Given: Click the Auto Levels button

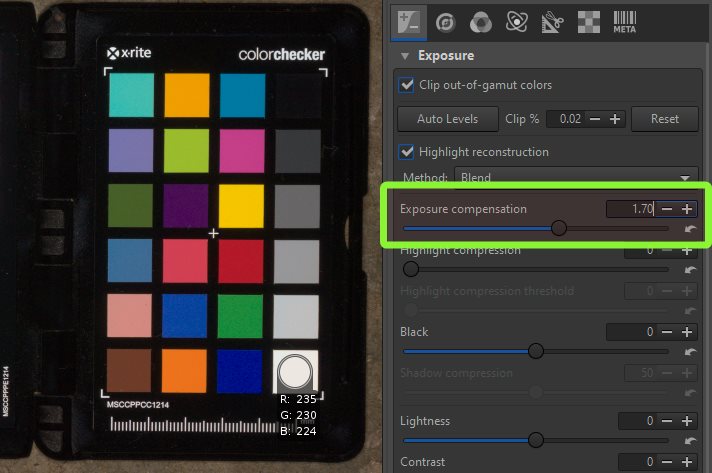Looking at the screenshot, I should 447,119.
